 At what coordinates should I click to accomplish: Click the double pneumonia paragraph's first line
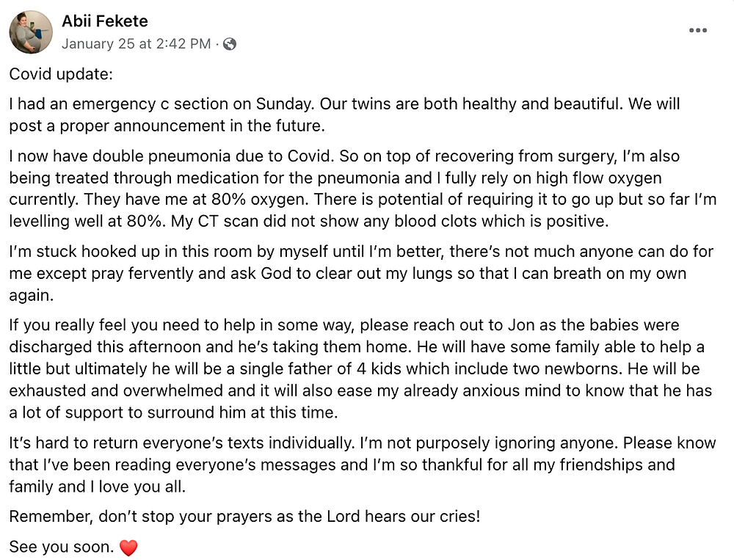344,156
